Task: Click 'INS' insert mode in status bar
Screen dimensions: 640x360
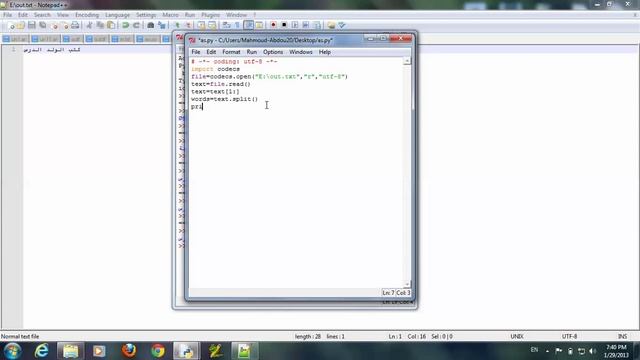Action: tap(622, 337)
